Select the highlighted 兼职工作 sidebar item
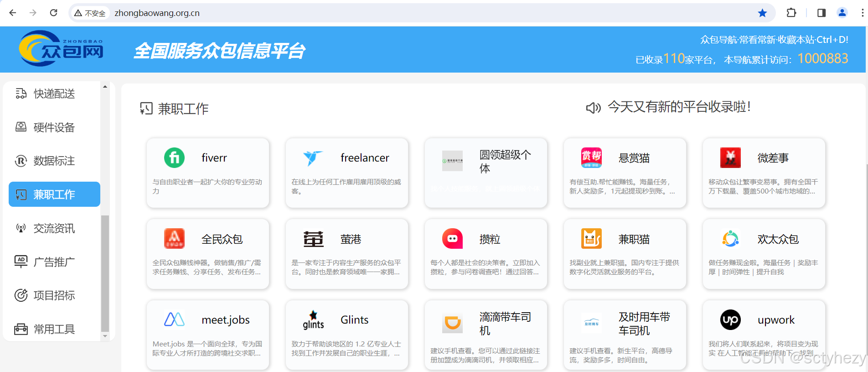 pos(54,194)
